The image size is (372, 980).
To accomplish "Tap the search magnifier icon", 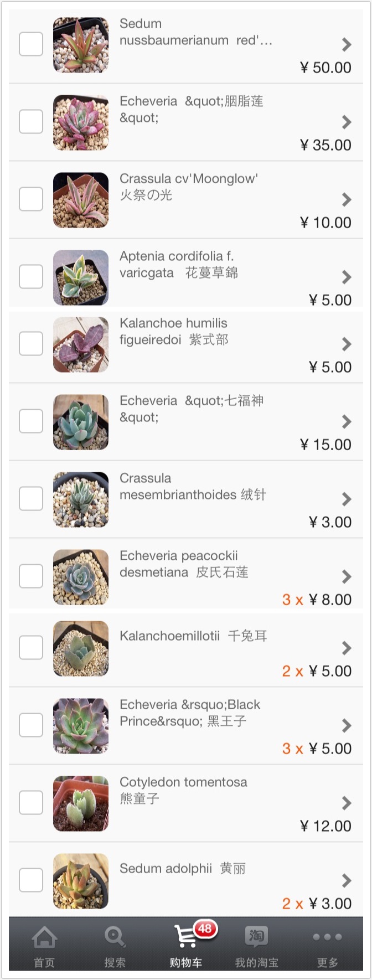I will tap(115, 937).
